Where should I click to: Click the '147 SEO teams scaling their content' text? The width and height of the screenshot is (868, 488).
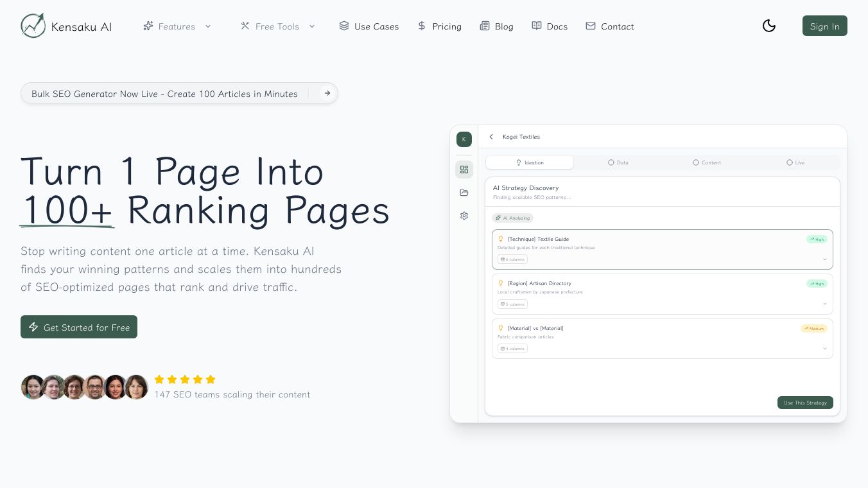232,394
